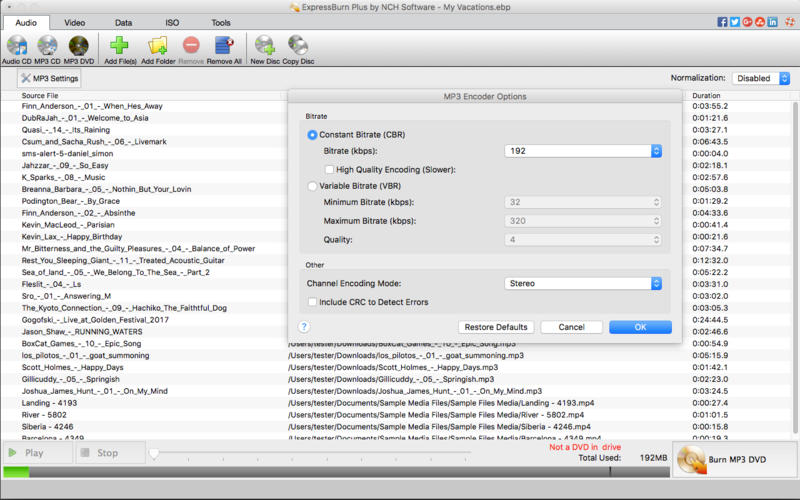Viewport: 800px width, 500px height.
Task: Click the Copy Disc icon
Action: 298,45
